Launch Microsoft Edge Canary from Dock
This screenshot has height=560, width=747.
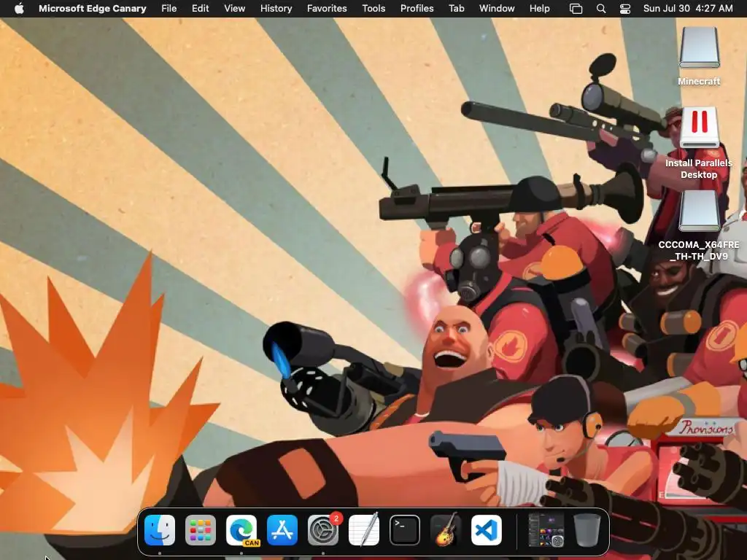241,530
